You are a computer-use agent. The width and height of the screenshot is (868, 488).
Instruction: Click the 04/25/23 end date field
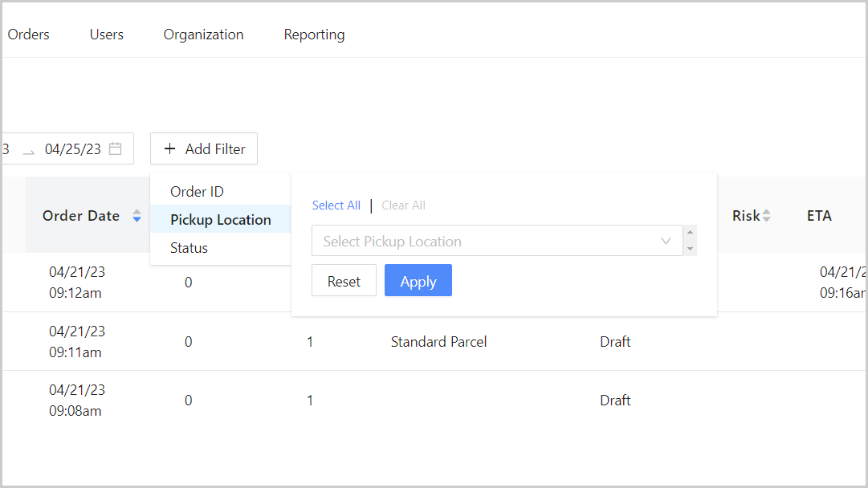click(x=73, y=148)
